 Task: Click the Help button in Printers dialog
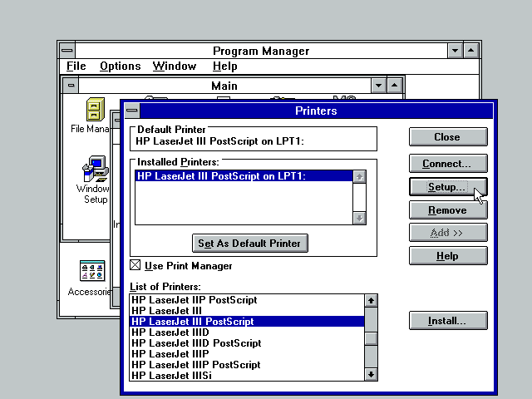point(448,256)
